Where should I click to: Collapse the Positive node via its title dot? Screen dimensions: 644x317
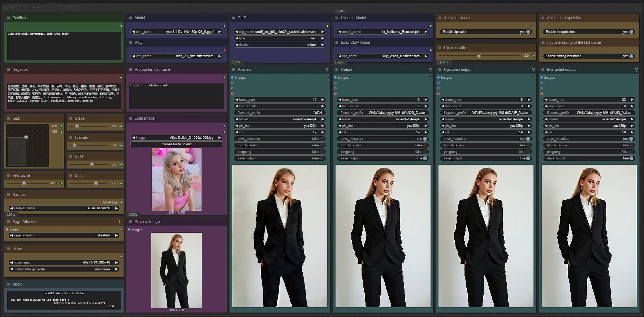(9, 18)
